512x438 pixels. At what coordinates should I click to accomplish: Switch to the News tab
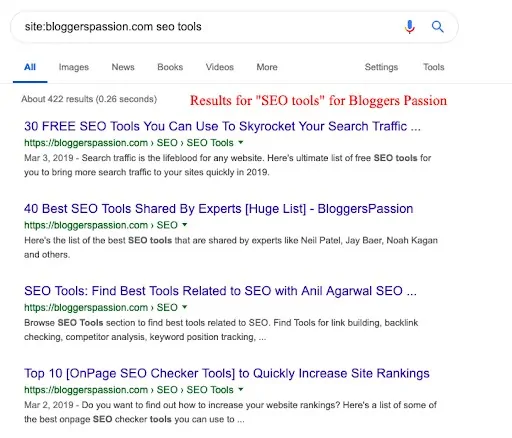tap(123, 67)
